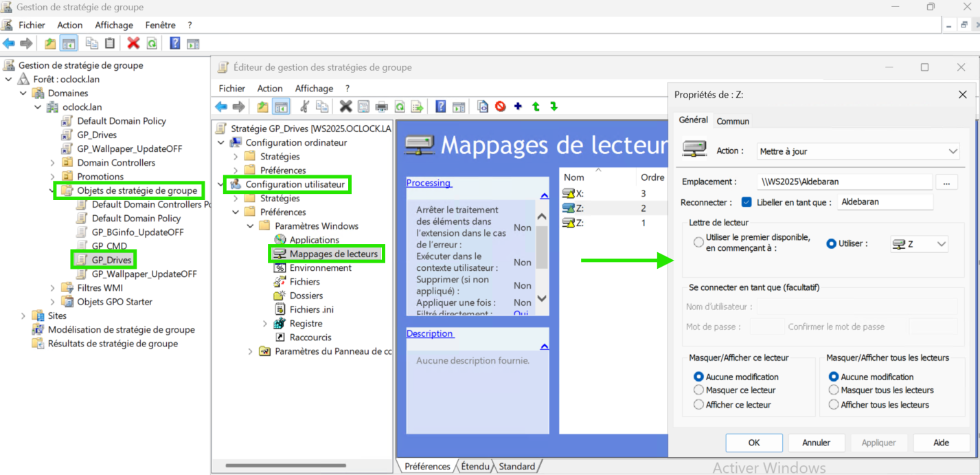Select the X: drive mapping row
This screenshot has width=980, height=475.
pyautogui.click(x=580, y=194)
